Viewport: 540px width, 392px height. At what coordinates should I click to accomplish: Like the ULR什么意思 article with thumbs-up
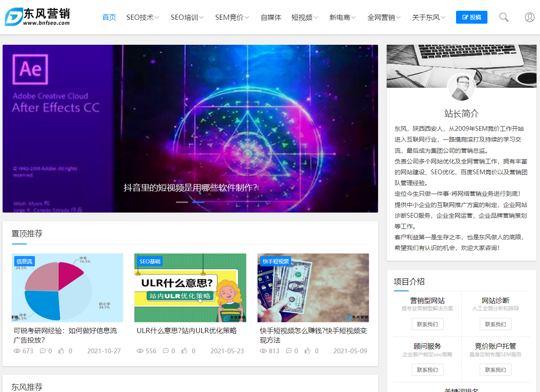click(x=185, y=351)
